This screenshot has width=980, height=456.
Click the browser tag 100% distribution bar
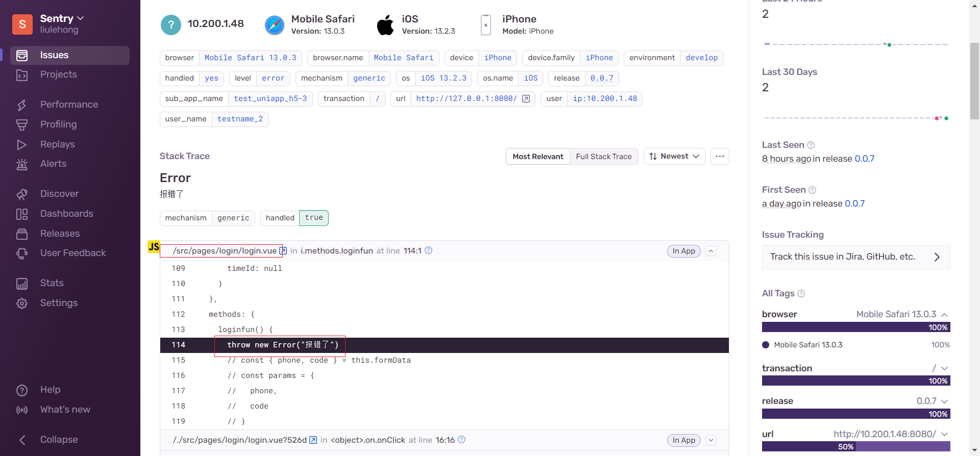click(855, 327)
